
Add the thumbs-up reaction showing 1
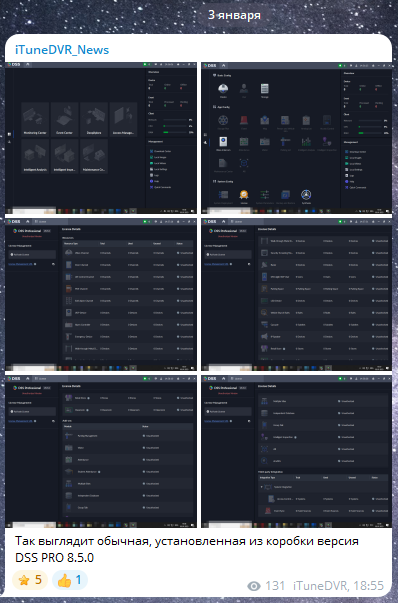click(70, 580)
